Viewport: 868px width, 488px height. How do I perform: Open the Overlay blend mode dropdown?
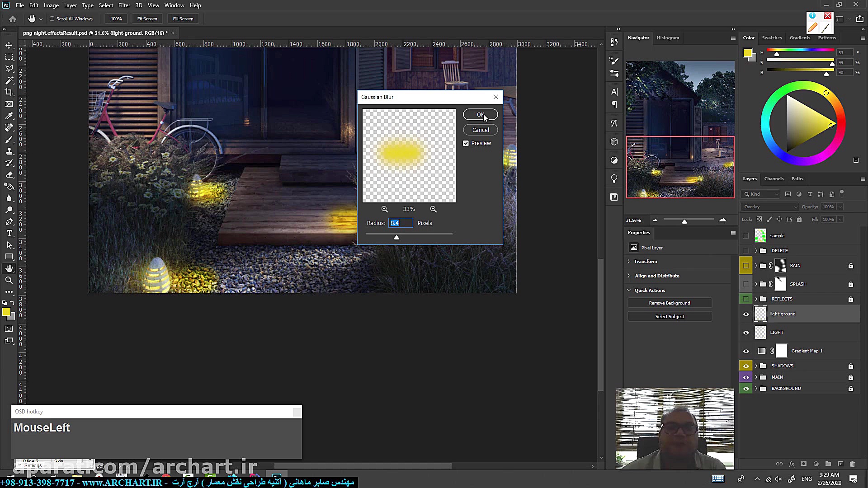click(x=770, y=207)
